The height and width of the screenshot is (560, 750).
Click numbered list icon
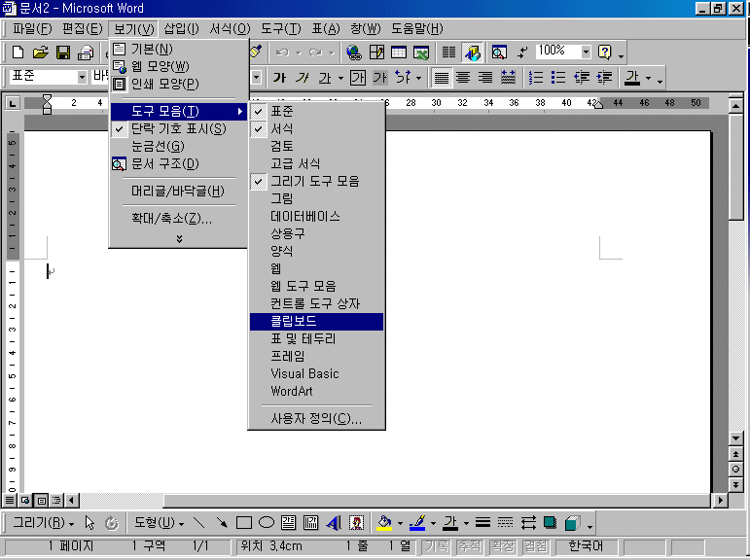click(x=536, y=77)
